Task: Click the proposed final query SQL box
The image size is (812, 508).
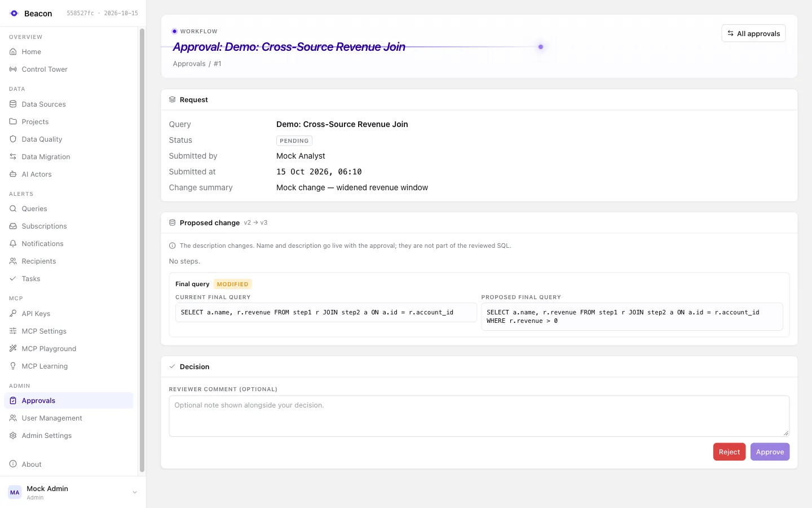Action: pyautogui.click(x=632, y=317)
